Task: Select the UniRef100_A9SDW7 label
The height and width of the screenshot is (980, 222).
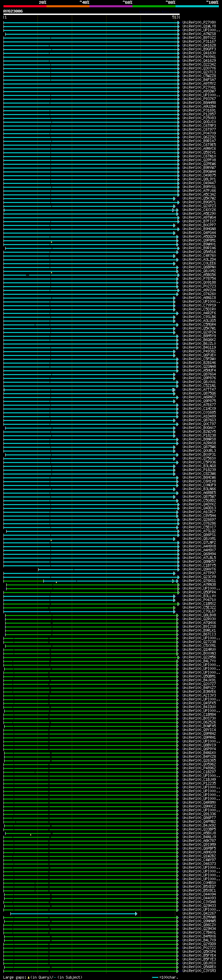Action: coord(199,91)
